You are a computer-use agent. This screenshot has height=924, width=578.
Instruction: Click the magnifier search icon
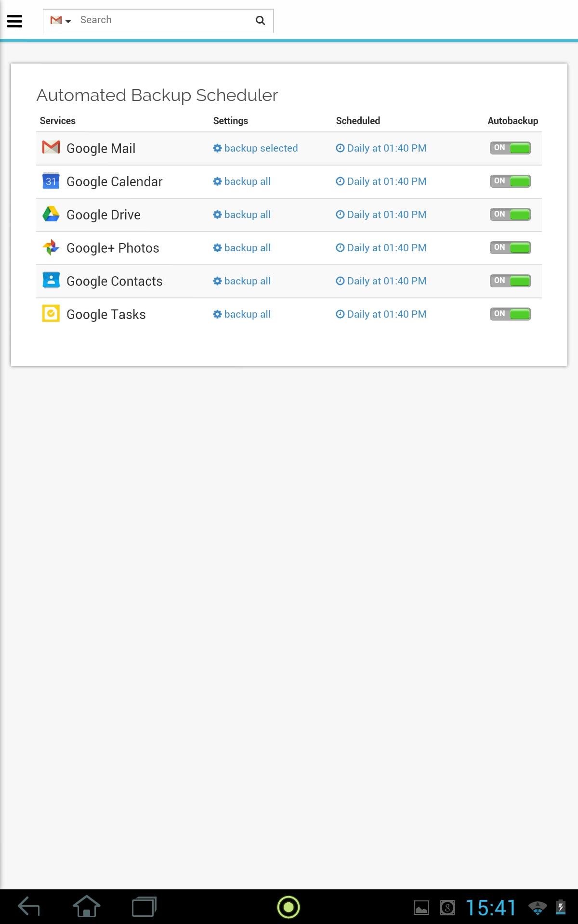tap(260, 20)
